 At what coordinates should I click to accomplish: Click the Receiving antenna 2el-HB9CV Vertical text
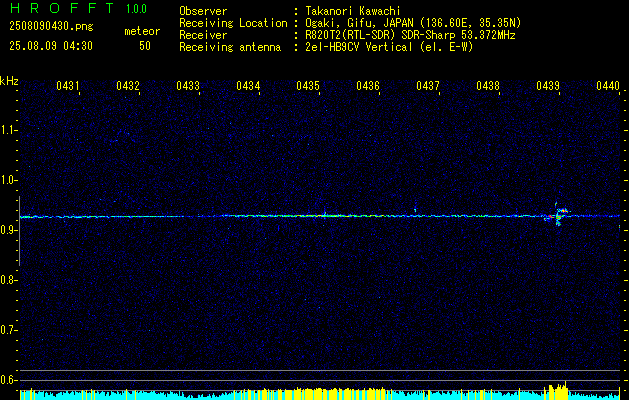tap(389, 47)
